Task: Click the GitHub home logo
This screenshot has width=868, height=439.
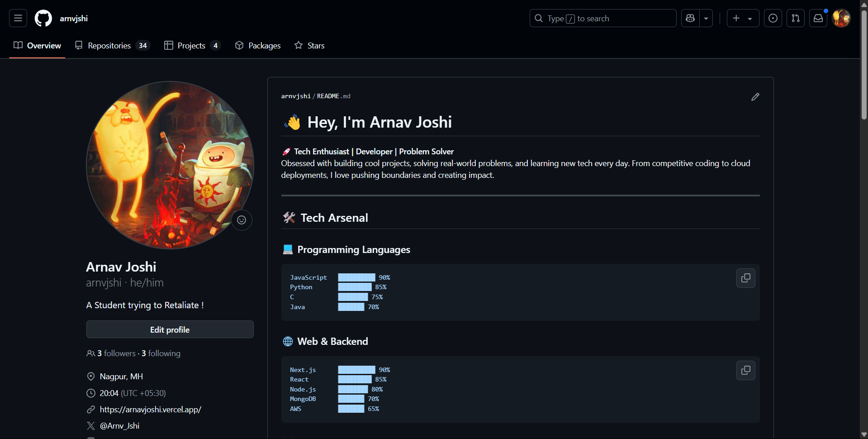Action: [x=43, y=18]
